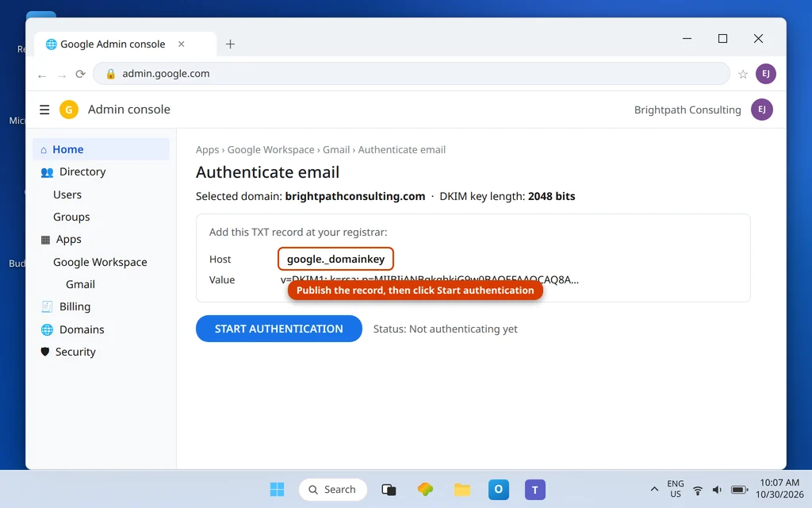Click the yellow G Admin console logo
Image resolution: width=812 pixels, height=508 pixels.
[x=69, y=110]
